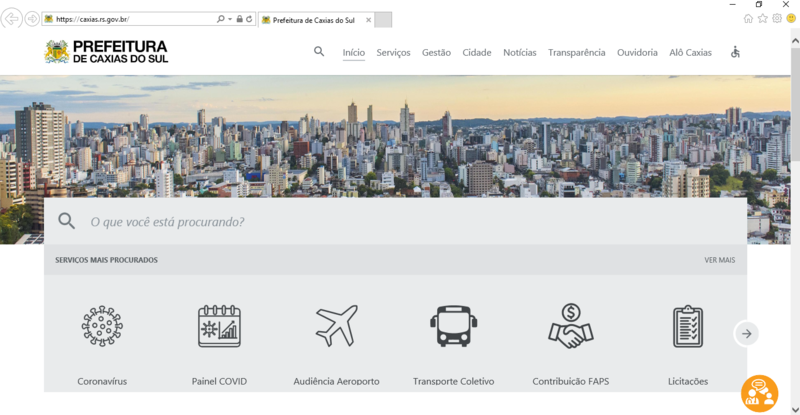
Task: Click the scrollbar up arrow
Action: 795,41
